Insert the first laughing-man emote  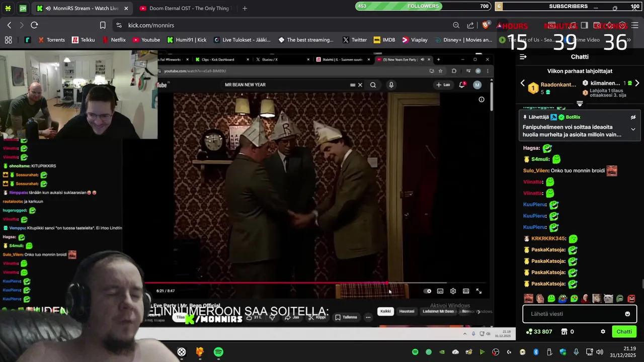(x=528, y=299)
